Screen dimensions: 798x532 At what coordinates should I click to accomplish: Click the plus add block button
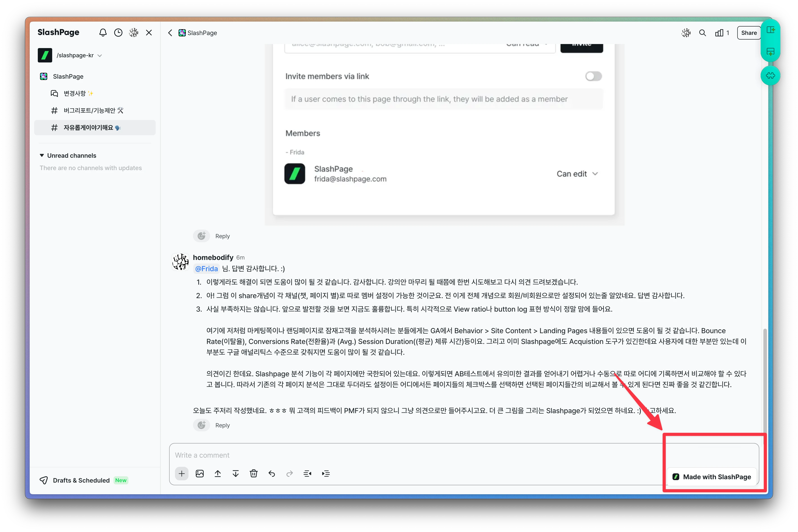coord(182,474)
